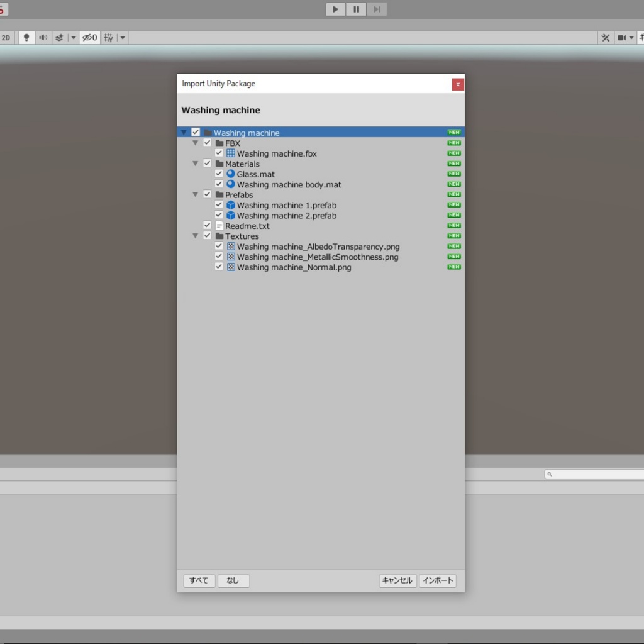Open grid settings dropdown arrow
Image resolution: width=644 pixels, height=644 pixels.
(123, 38)
